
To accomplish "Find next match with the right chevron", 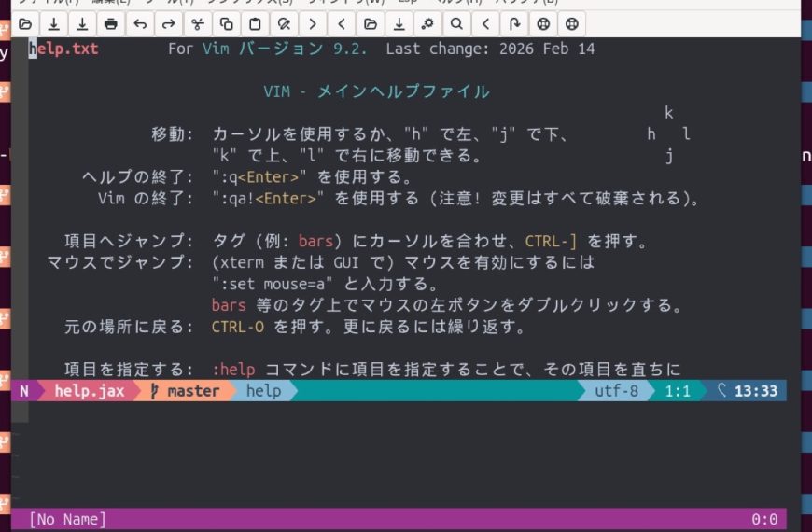I will [x=313, y=24].
